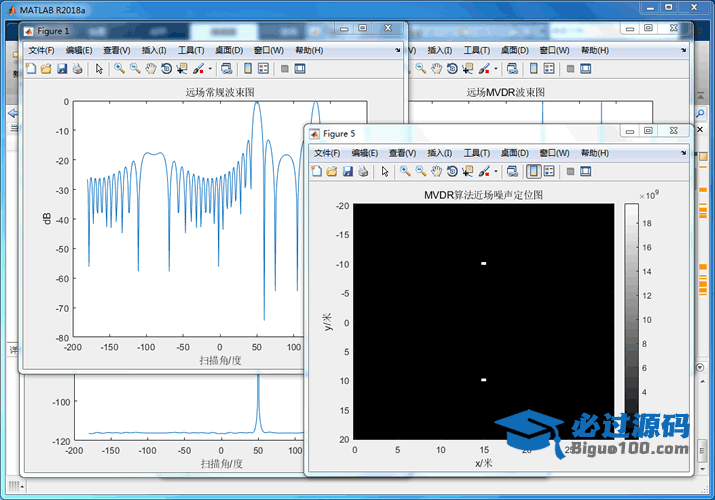Click Print icon in Figure 1 toolbar
The image size is (715, 500).
pyautogui.click(x=78, y=69)
